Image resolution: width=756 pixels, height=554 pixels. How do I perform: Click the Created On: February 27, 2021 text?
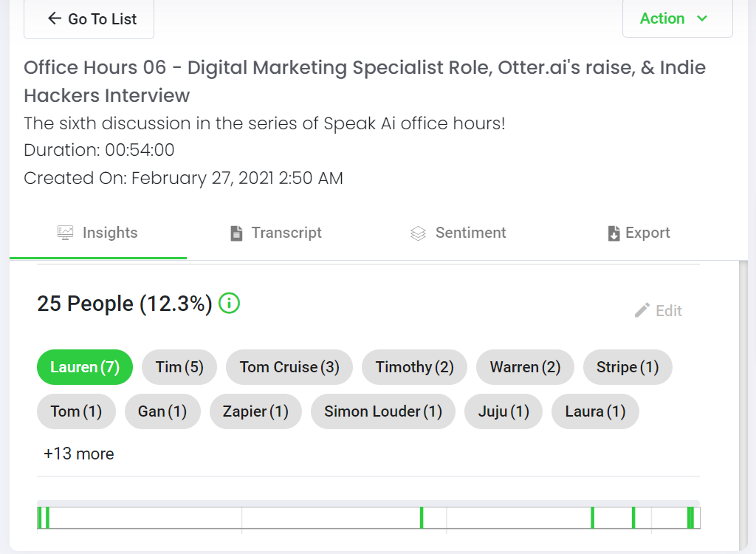(183, 178)
